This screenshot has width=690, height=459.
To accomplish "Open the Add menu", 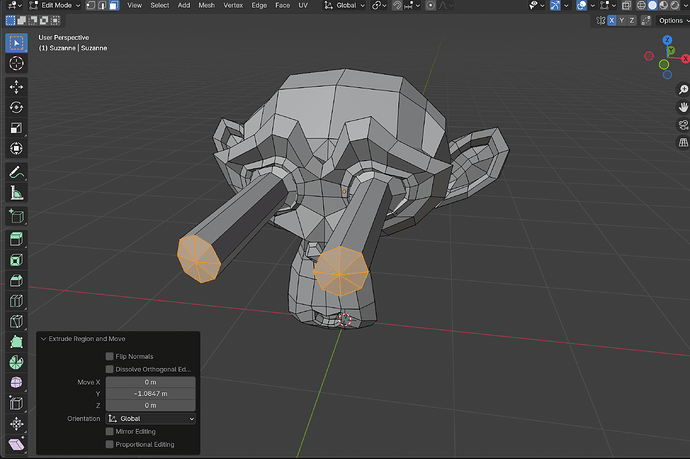I will (184, 5).
